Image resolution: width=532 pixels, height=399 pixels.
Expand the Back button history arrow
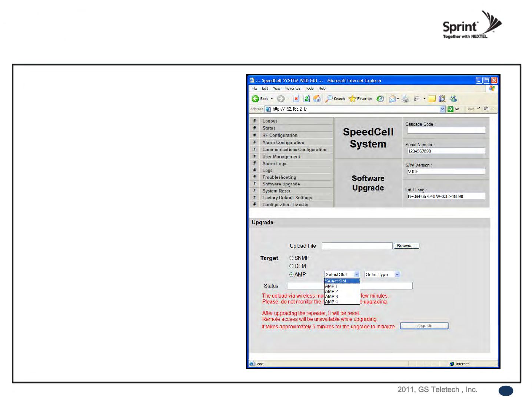(x=272, y=99)
